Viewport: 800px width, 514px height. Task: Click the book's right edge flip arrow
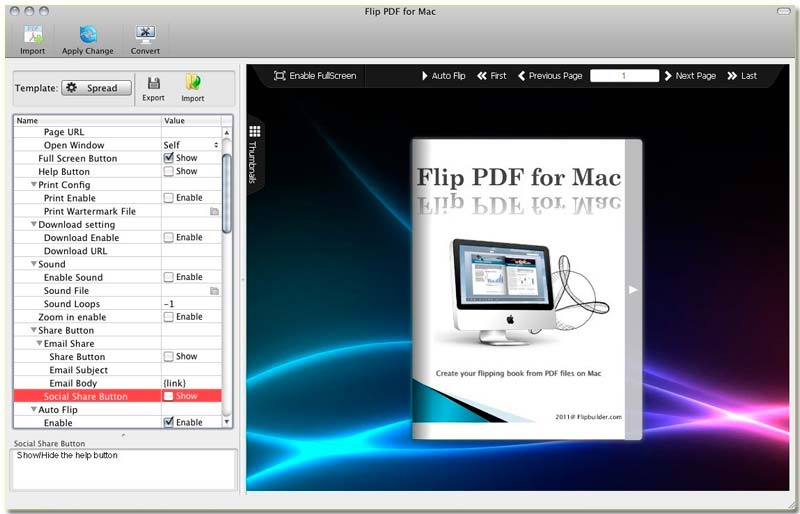(x=633, y=289)
